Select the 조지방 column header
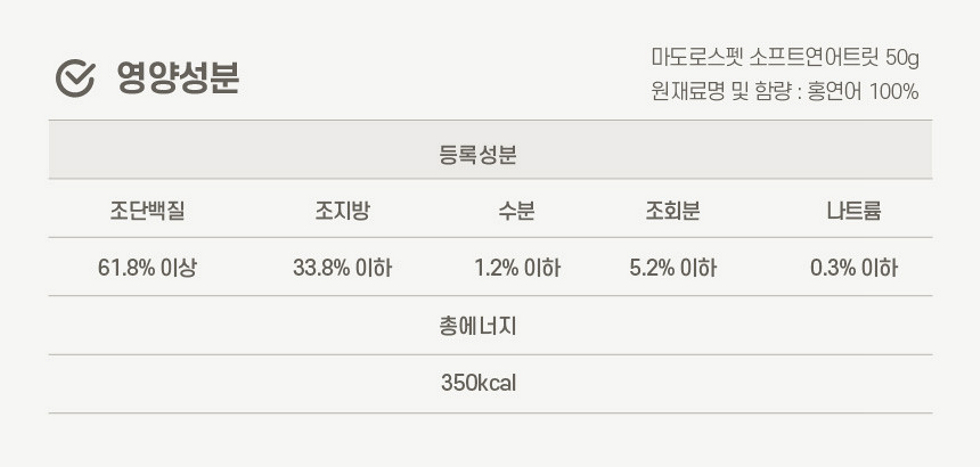Screen dimensions: 980x467 tap(342, 211)
